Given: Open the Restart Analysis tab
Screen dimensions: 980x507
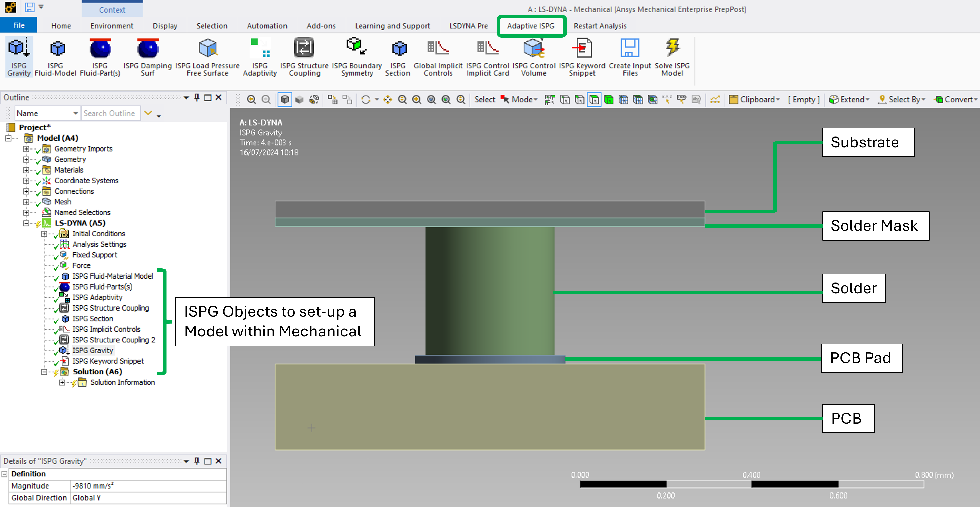Looking at the screenshot, I should click(600, 26).
